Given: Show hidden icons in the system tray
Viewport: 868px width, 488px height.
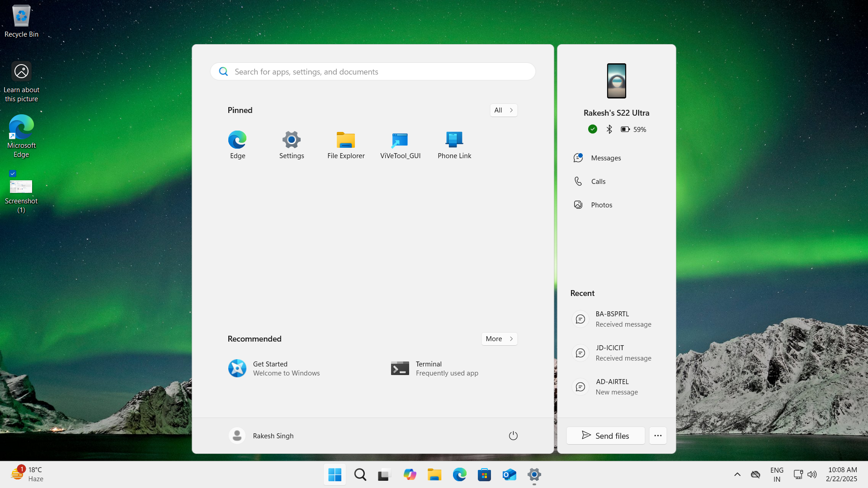Looking at the screenshot, I should tap(737, 474).
